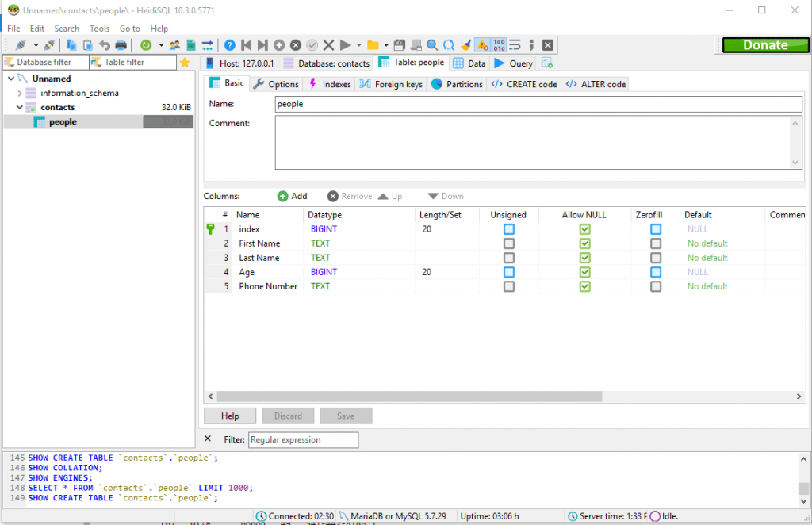Expand the information_schema tree node

coord(20,93)
